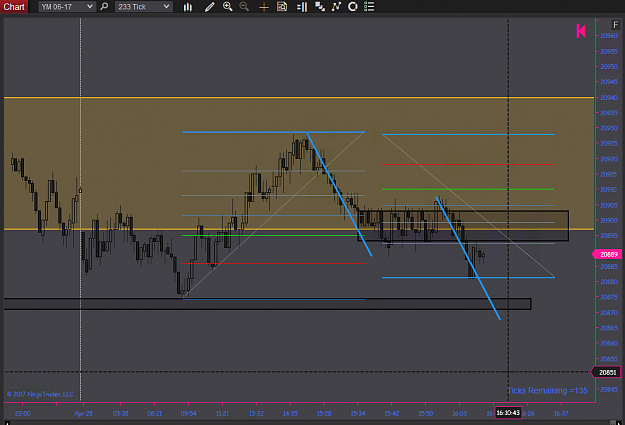Viewport: 625px width, 425px height.
Task: Click the 20900 price axis label
Action: point(609,220)
